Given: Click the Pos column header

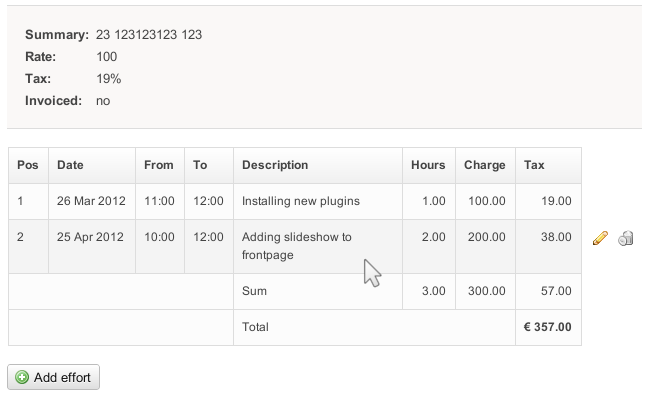Looking at the screenshot, I should coord(28,165).
